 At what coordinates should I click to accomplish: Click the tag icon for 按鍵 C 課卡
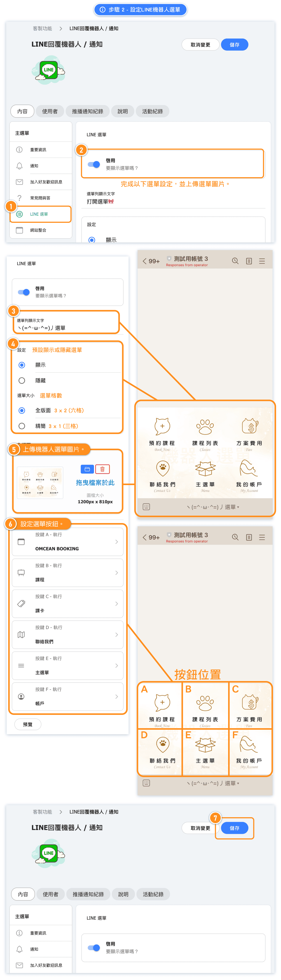coord(21,603)
